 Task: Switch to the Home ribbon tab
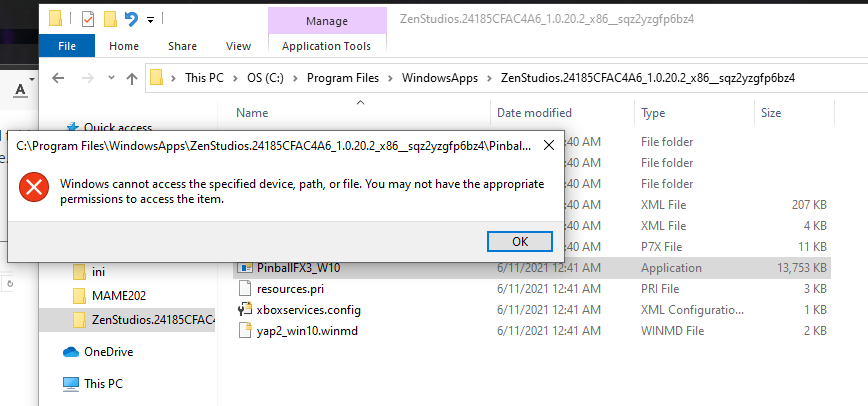click(x=124, y=46)
